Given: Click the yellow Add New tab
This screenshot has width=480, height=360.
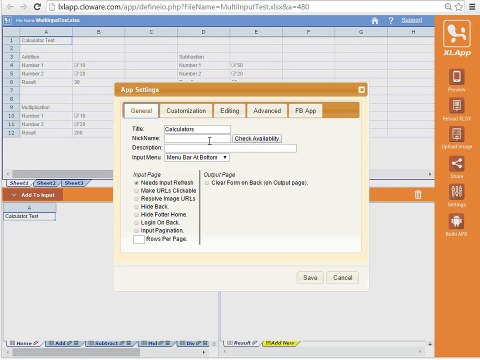Looking at the screenshot, I should click(x=281, y=343).
